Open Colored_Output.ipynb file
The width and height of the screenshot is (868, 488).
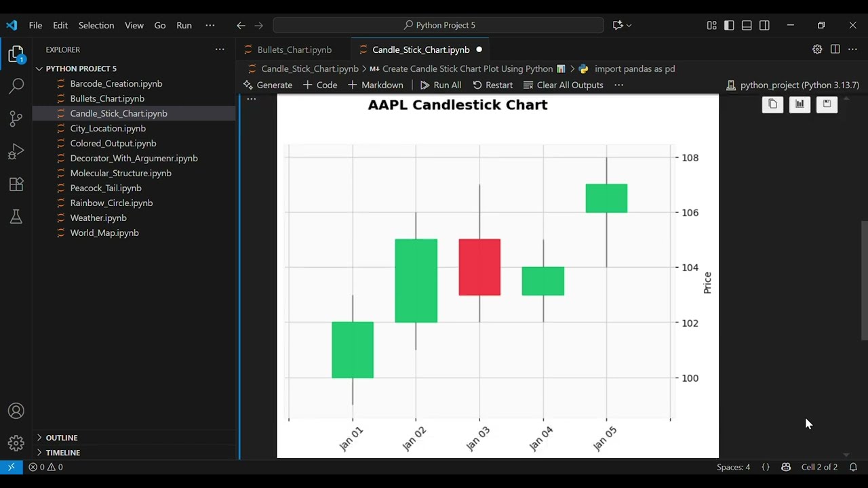click(113, 143)
